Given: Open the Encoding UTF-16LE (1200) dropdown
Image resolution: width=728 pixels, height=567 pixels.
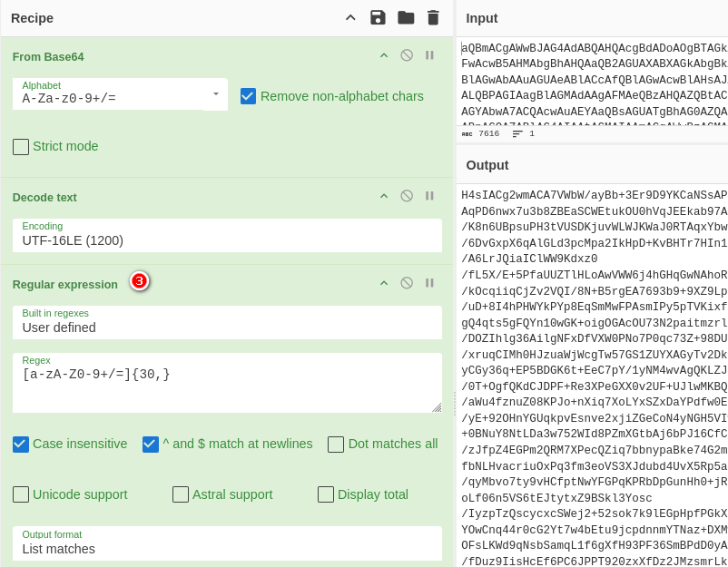Looking at the screenshot, I should [227, 235].
